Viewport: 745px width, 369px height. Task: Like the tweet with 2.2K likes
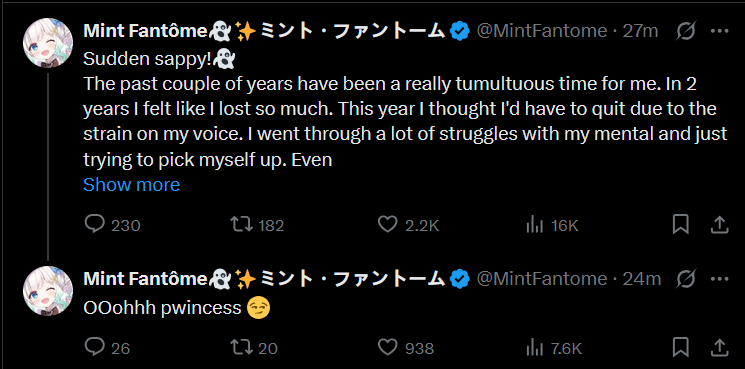(408, 225)
